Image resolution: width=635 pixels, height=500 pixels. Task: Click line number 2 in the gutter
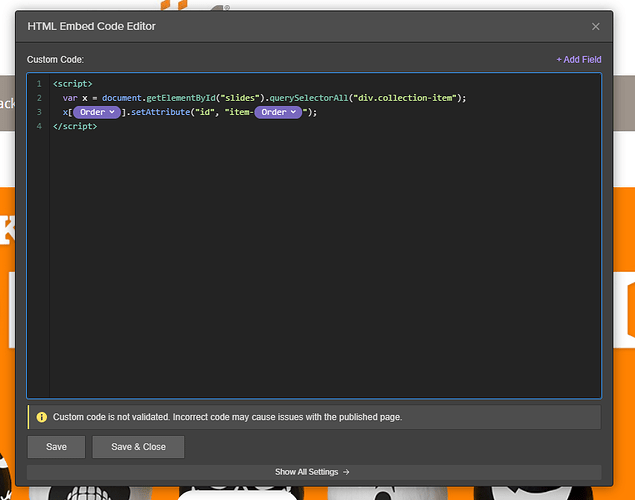pos(39,98)
